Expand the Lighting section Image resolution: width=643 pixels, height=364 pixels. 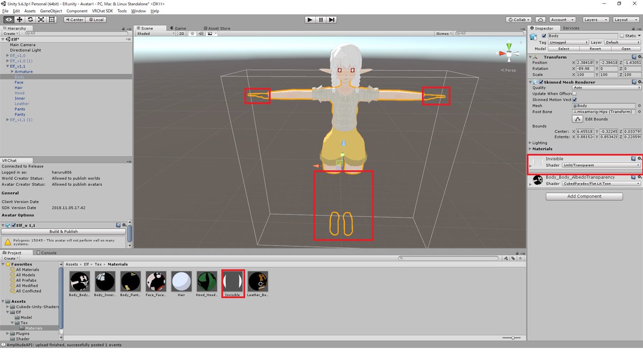(530, 143)
